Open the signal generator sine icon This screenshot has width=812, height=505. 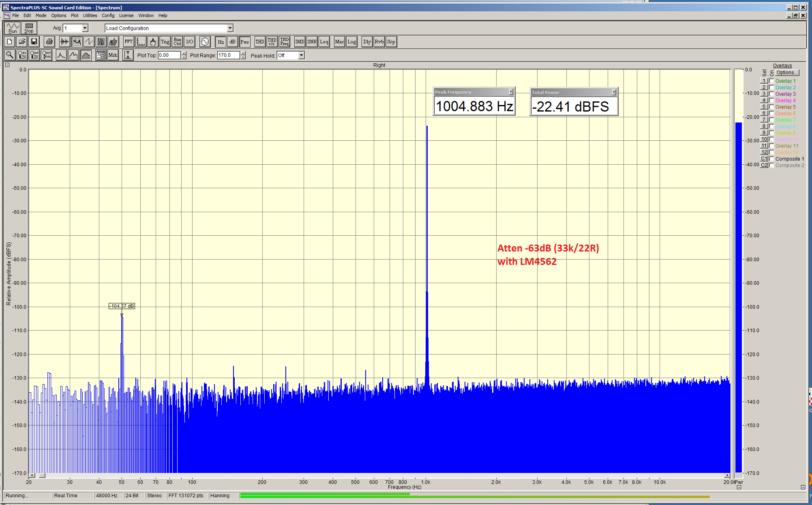tap(205, 42)
